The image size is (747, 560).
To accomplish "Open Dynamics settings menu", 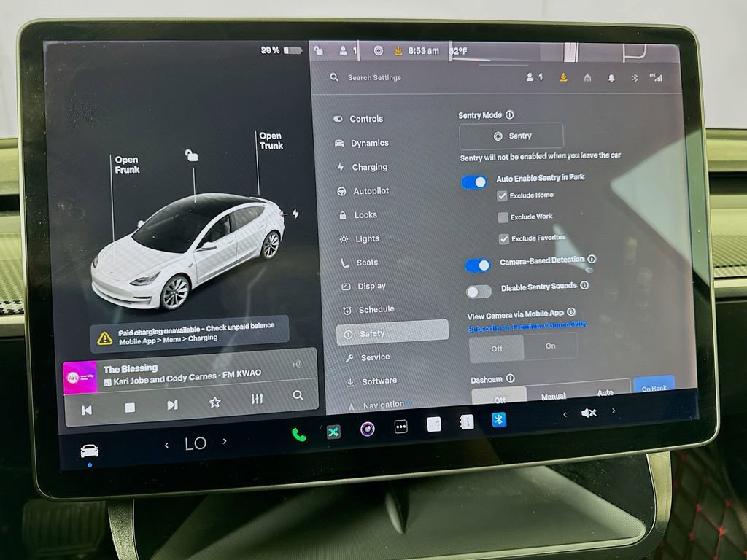I will tap(362, 143).
